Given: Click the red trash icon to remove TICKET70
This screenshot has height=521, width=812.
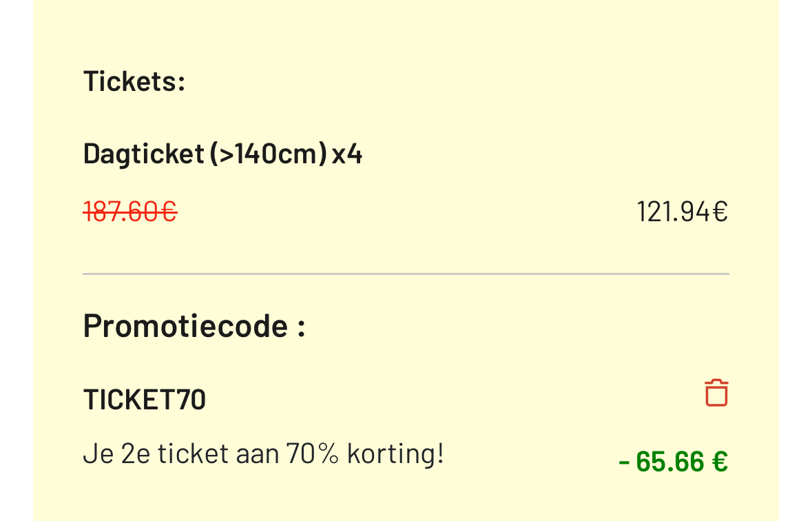Looking at the screenshot, I should click(x=716, y=391).
